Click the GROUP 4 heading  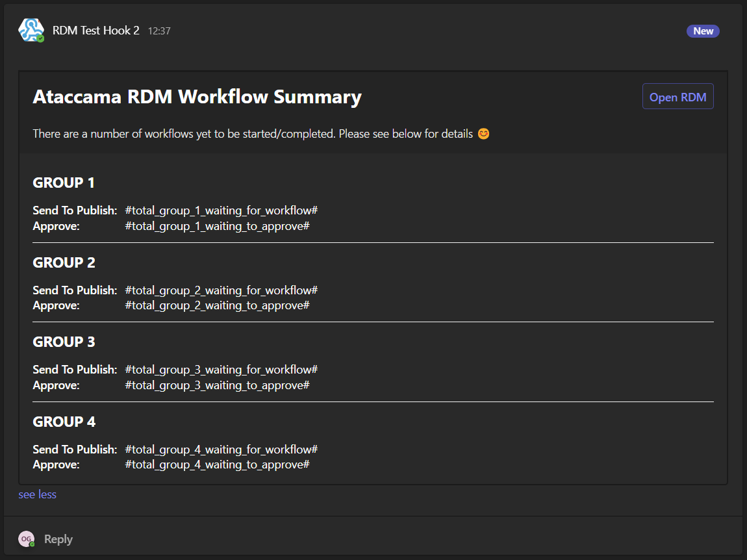(64, 422)
